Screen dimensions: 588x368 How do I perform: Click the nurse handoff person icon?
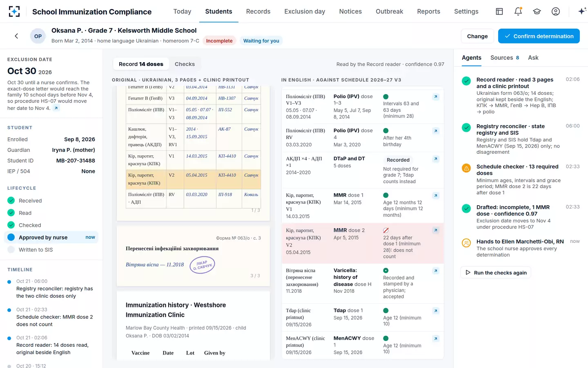[466, 243]
